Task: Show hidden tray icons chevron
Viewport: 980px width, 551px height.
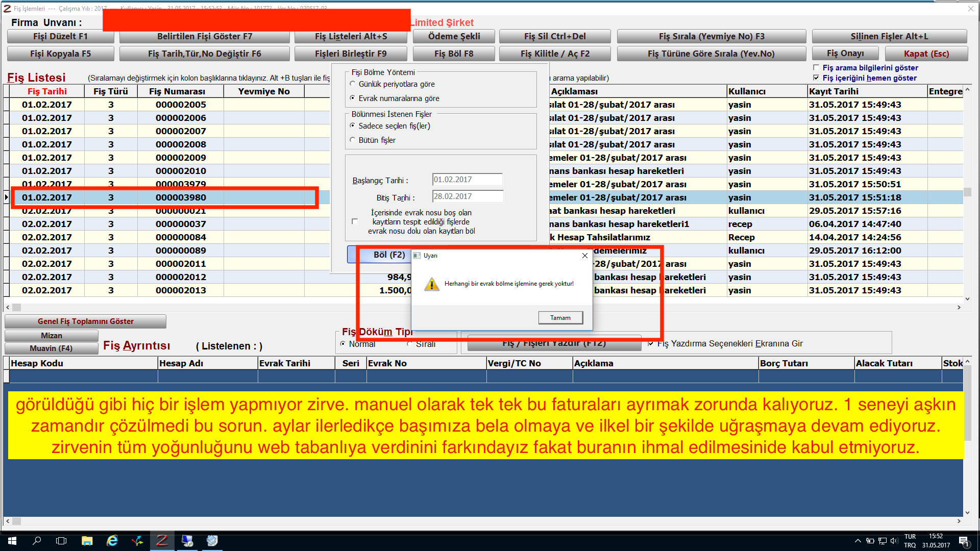Action: (857, 541)
